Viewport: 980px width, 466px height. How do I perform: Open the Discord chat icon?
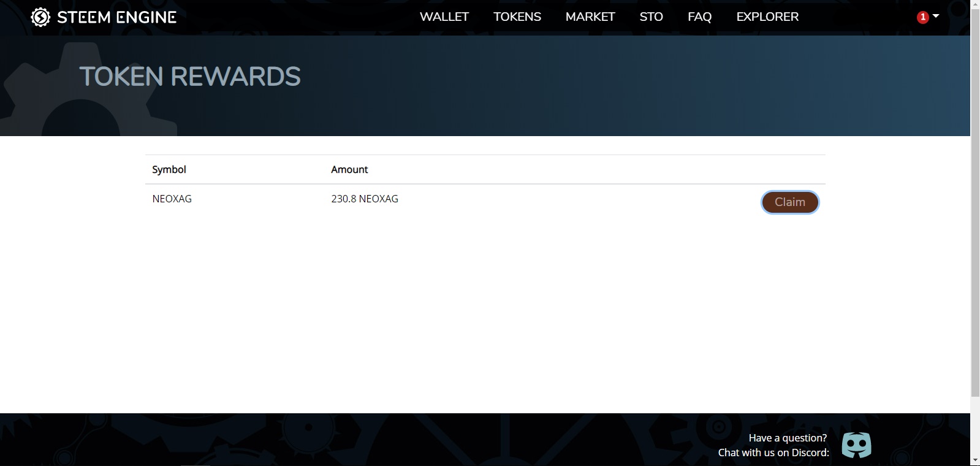coord(856,445)
